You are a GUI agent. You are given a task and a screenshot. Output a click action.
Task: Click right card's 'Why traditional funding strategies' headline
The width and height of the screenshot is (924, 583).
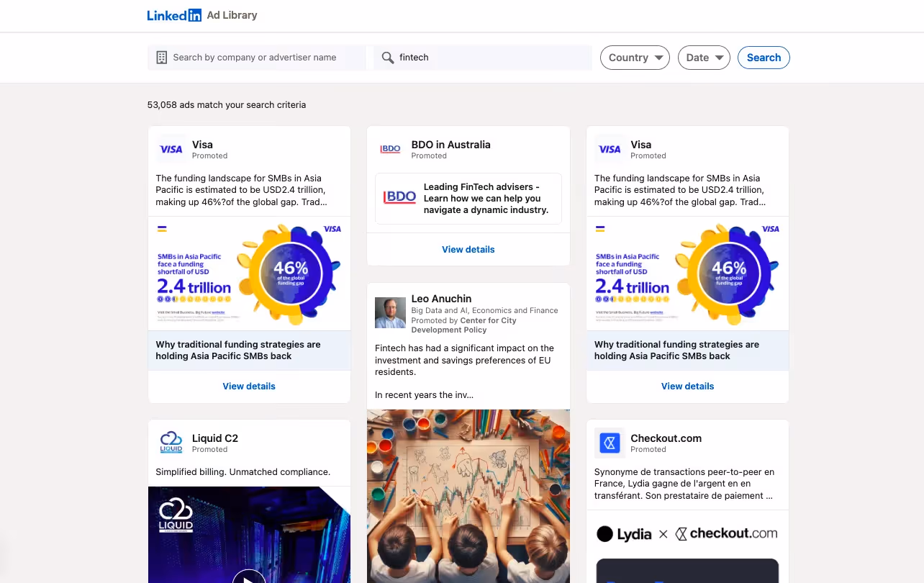click(x=676, y=351)
